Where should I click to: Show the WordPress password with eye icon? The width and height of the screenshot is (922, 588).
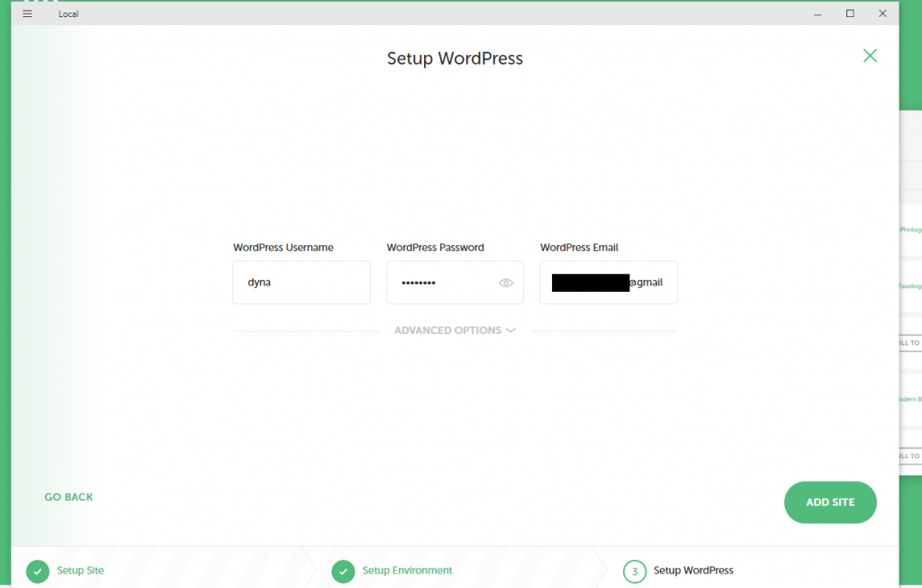506,283
